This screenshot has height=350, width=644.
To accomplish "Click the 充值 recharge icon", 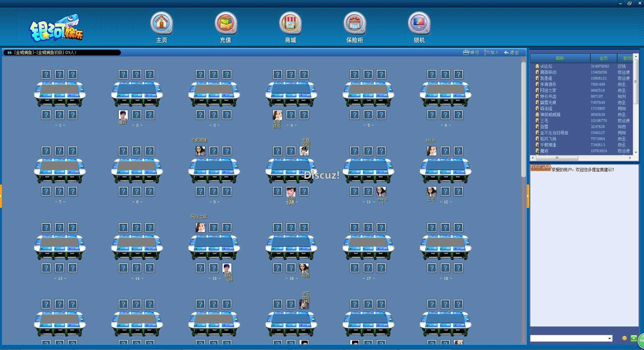I will coord(226,24).
